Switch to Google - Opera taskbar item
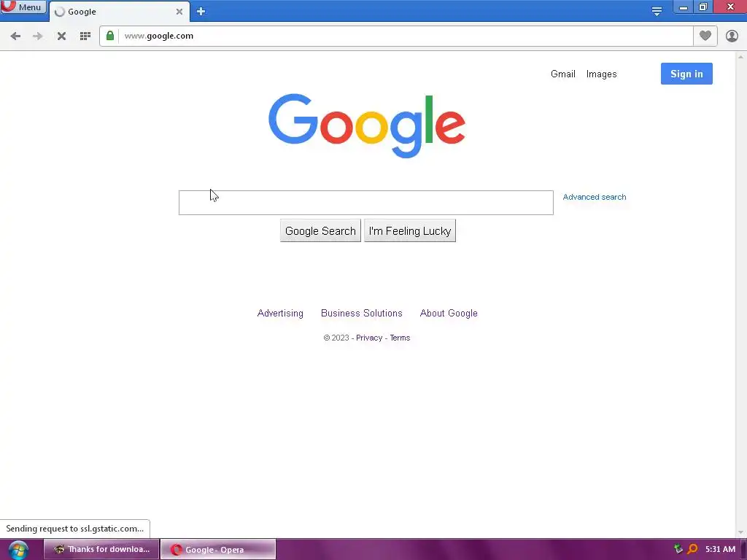This screenshot has height=560, width=747. pos(218,550)
